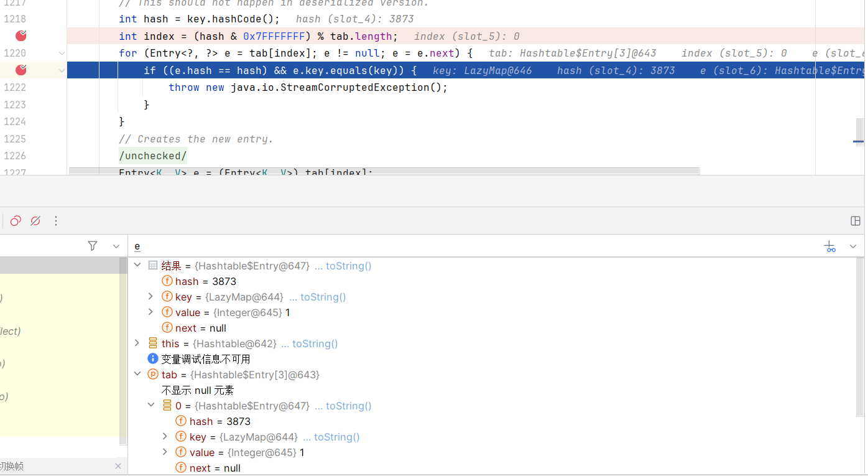Open the dropdown beside the frames filter

pyautogui.click(x=116, y=246)
